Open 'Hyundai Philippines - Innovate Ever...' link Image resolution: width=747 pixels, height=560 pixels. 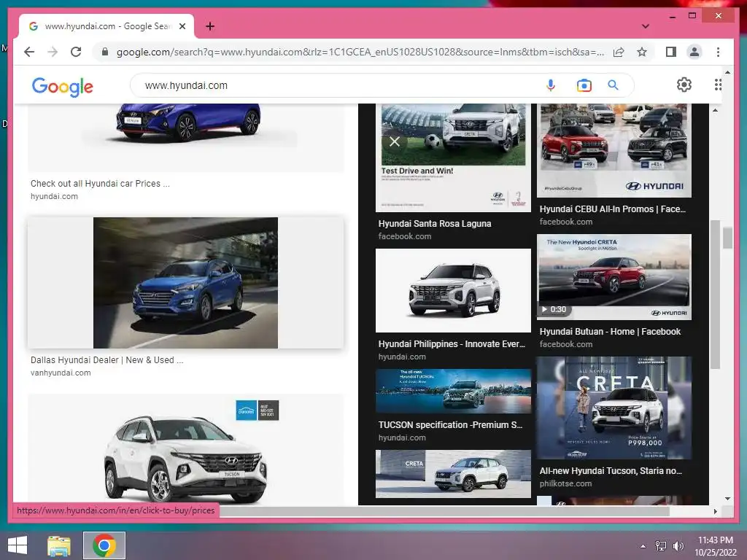pyautogui.click(x=452, y=344)
